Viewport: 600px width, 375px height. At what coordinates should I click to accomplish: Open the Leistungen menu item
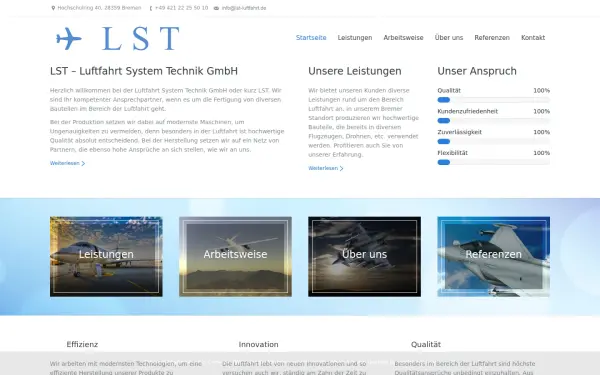355,38
